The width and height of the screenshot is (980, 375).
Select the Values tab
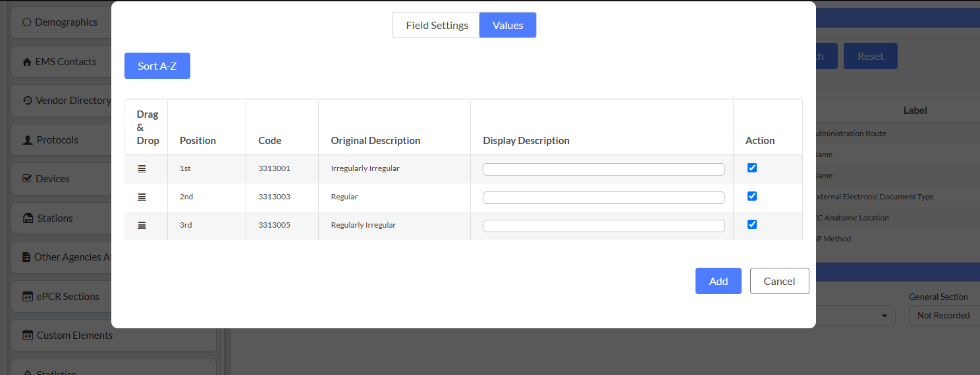coord(508,25)
